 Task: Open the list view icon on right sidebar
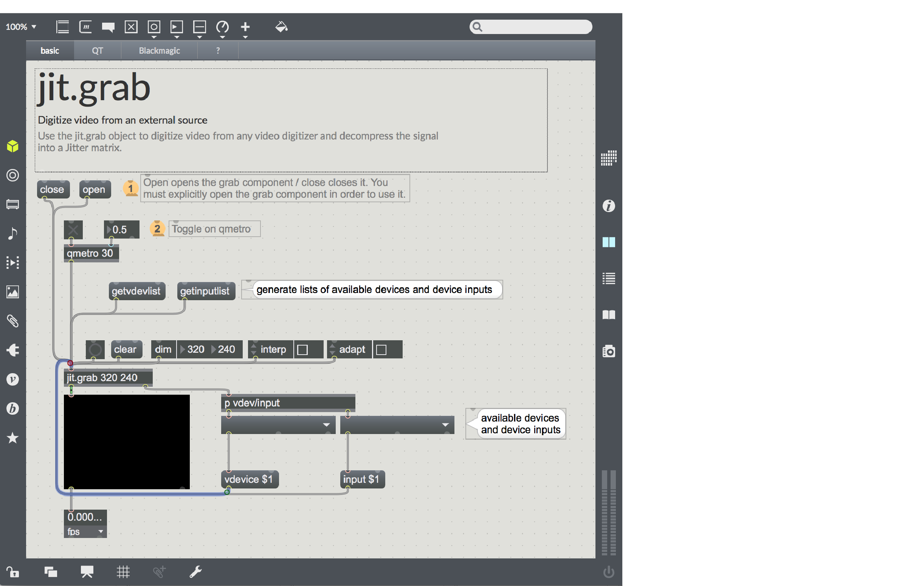[609, 279]
